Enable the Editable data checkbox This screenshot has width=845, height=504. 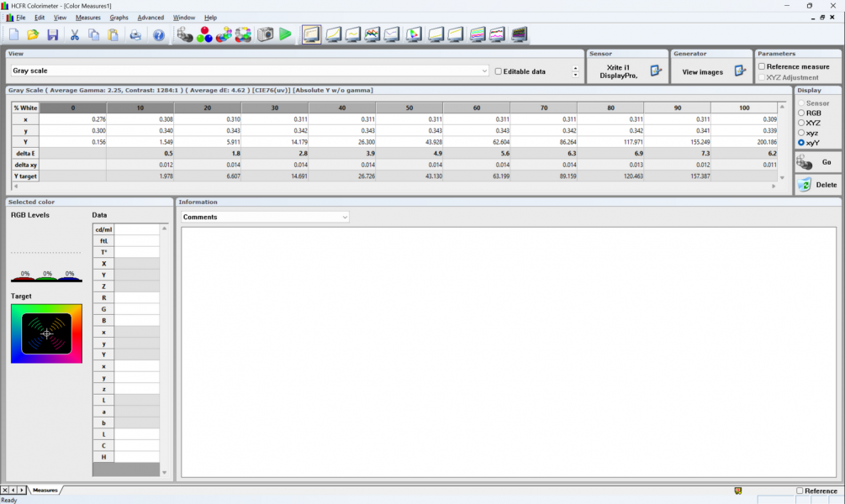(x=499, y=71)
